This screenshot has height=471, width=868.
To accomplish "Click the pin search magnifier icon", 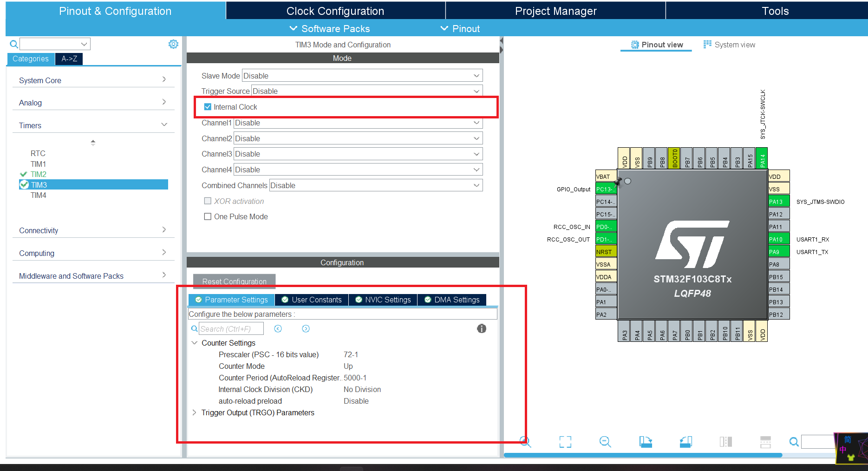I will coord(794,442).
